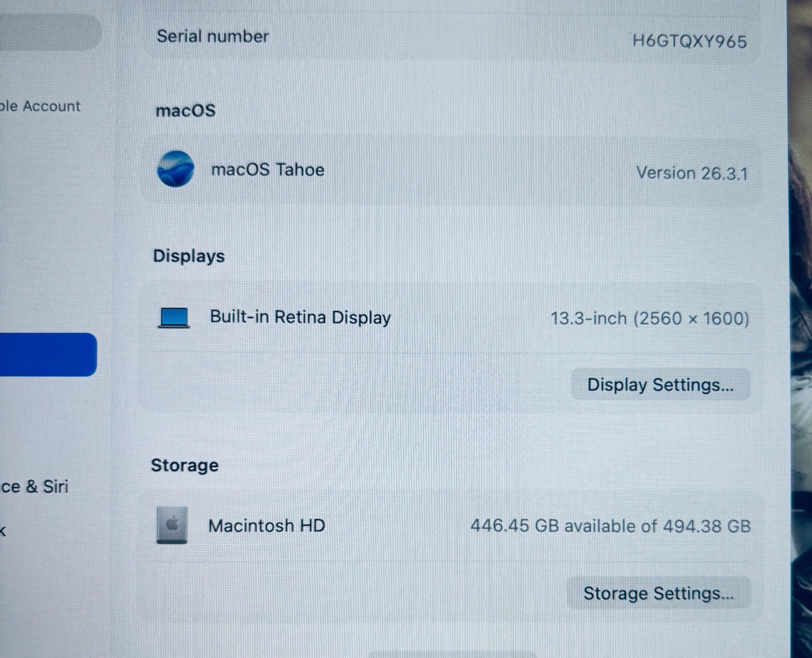Image resolution: width=812 pixels, height=658 pixels.
Task: Click the 'Displays' section heading
Action: pos(189,256)
